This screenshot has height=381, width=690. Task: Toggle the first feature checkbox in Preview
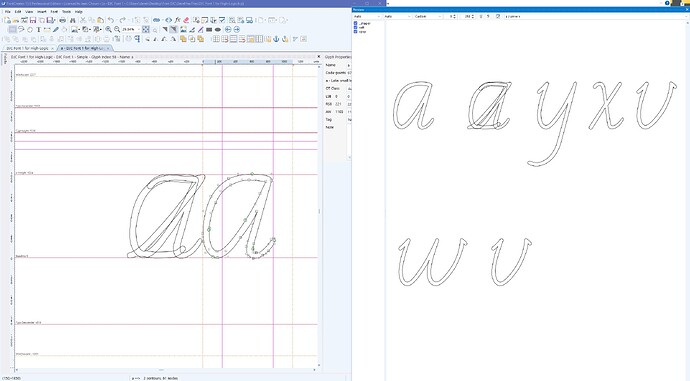click(x=356, y=23)
